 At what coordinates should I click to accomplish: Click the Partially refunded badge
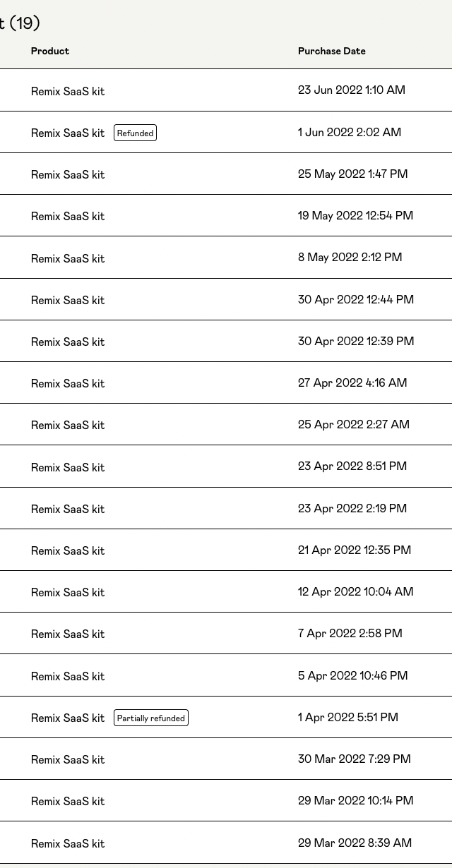click(x=151, y=718)
